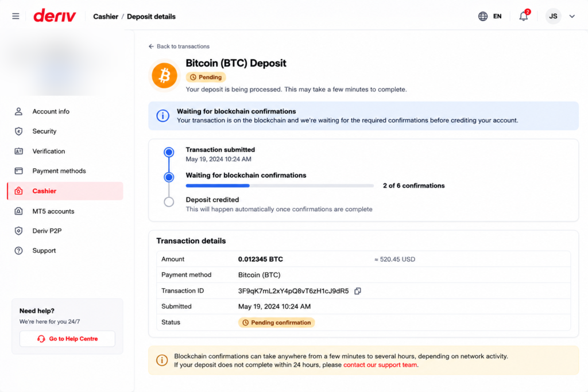Click amount 0.012345 BTC

click(x=261, y=259)
